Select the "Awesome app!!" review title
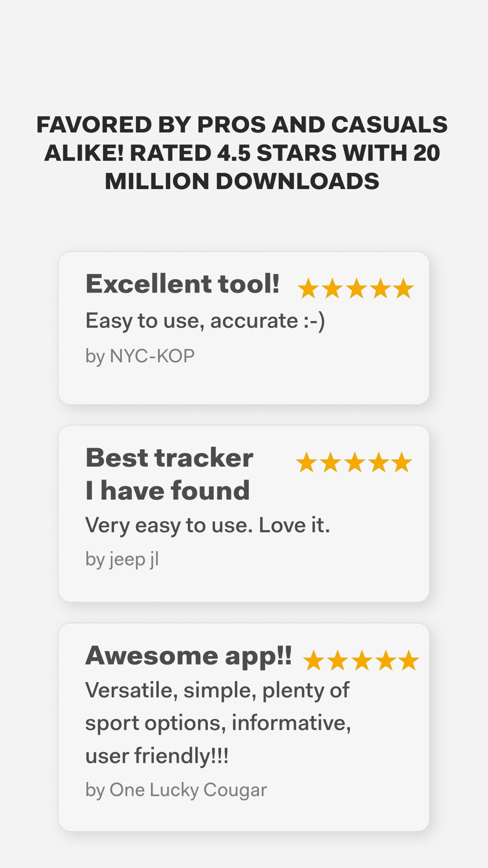This screenshot has height=868, width=488. 188,655
